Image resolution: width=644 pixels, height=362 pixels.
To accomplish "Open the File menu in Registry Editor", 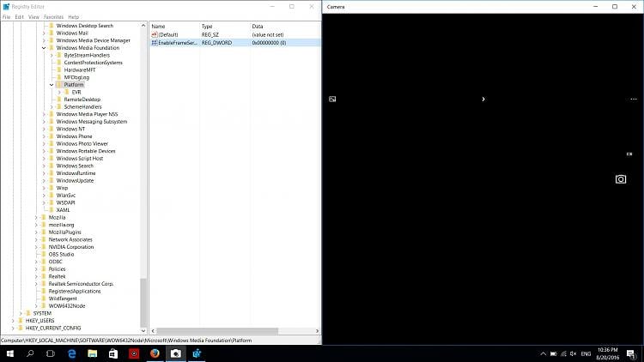I will [x=7, y=17].
